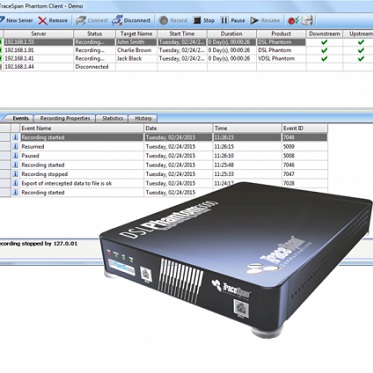This screenshot has width=373, height=373.
Task: Click the info icon beside the Paused event
Action: [x=15, y=156]
